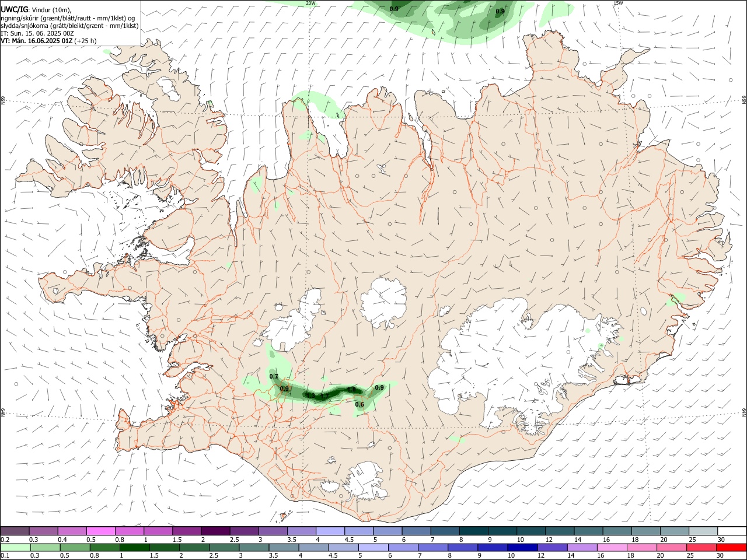This screenshot has height=560, width=747.
Task: Click the IT: Sun. 15. 06. 2025 00Z line
Action: click(37, 33)
